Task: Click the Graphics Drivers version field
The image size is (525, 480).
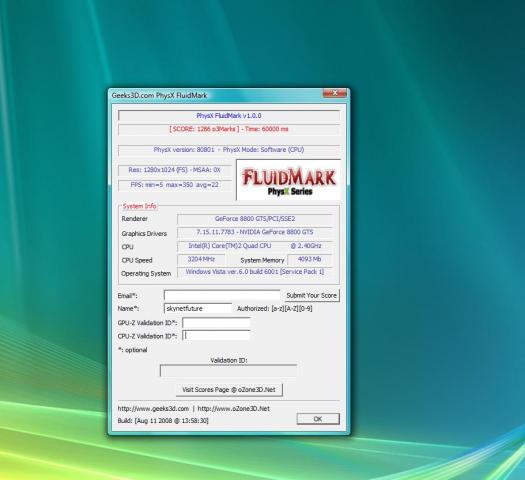Action: [255, 232]
